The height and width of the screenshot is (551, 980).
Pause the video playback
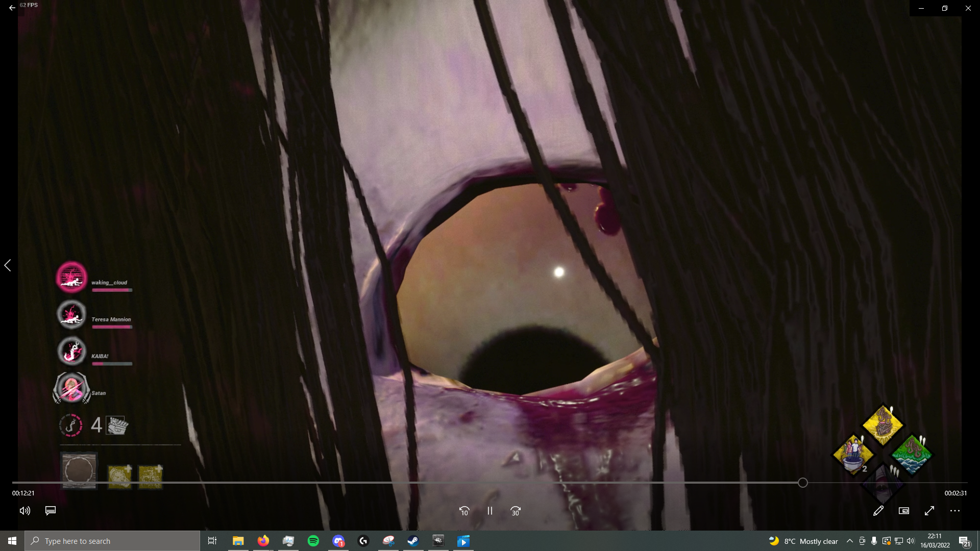pyautogui.click(x=489, y=511)
